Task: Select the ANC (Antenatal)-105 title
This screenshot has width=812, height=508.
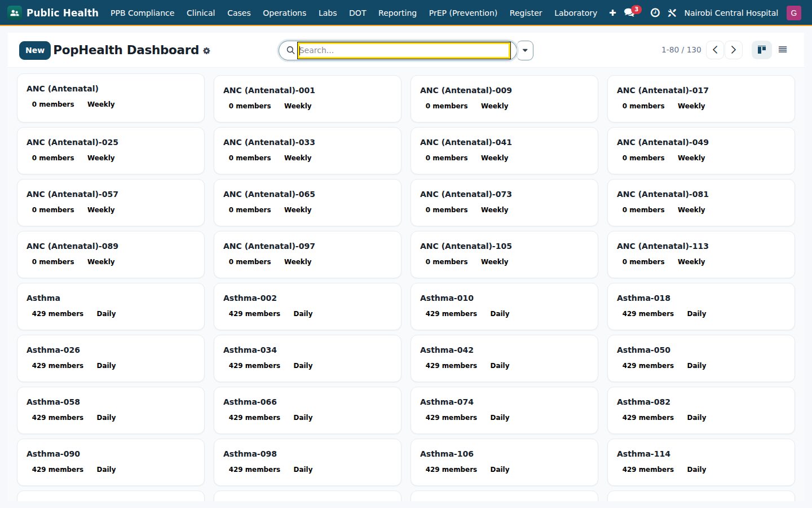Action: pyautogui.click(x=466, y=246)
